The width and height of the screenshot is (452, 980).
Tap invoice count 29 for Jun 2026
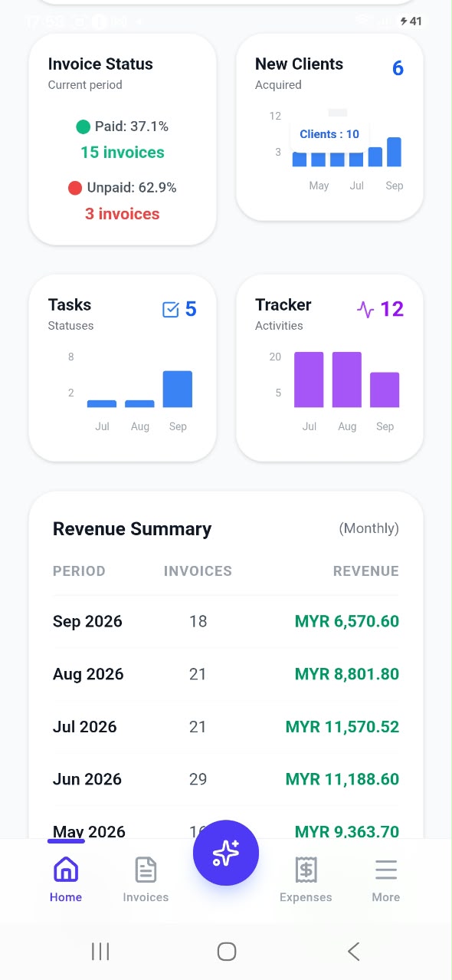(x=198, y=780)
